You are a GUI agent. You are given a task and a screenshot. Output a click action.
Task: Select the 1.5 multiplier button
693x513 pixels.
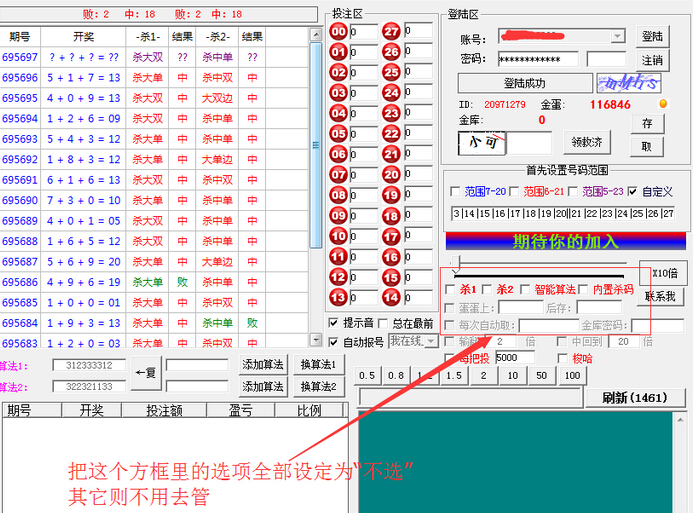pos(453,376)
